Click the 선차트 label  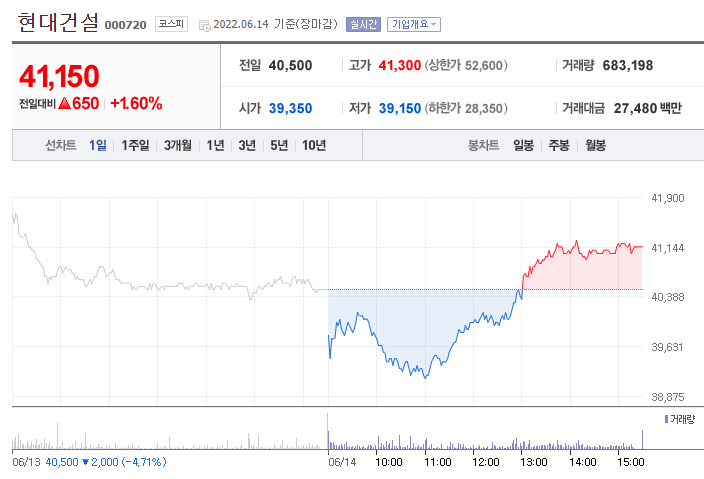pyautogui.click(x=61, y=145)
